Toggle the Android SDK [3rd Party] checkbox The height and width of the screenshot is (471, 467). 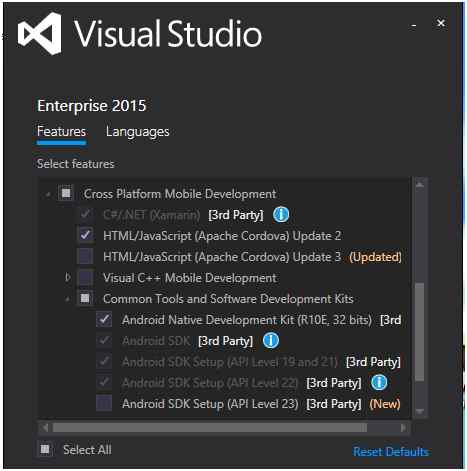tap(104, 340)
